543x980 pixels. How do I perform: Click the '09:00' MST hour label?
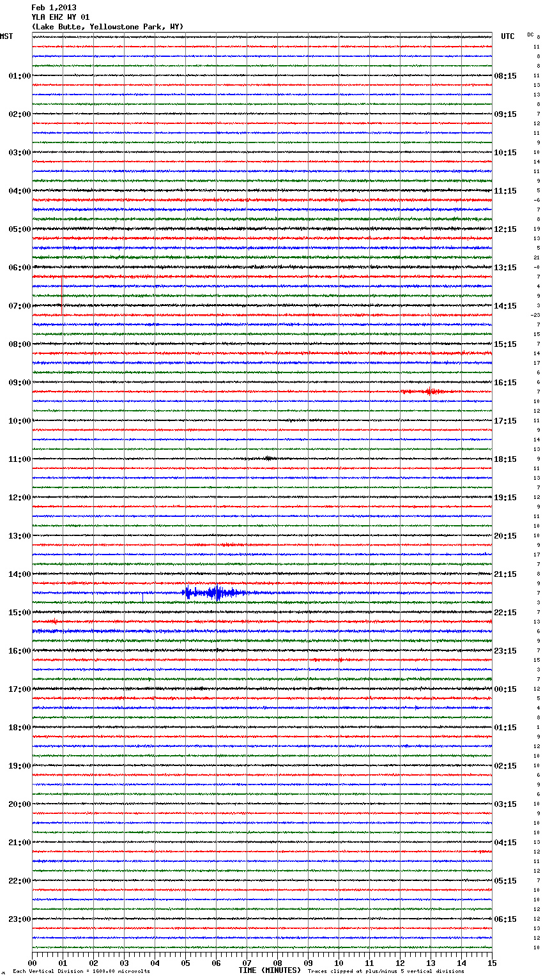pos(20,383)
